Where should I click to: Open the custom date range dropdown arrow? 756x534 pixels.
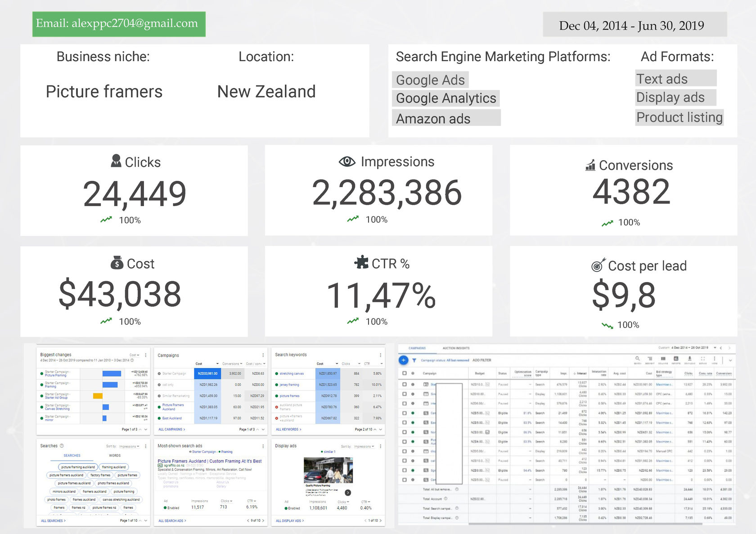click(x=715, y=348)
